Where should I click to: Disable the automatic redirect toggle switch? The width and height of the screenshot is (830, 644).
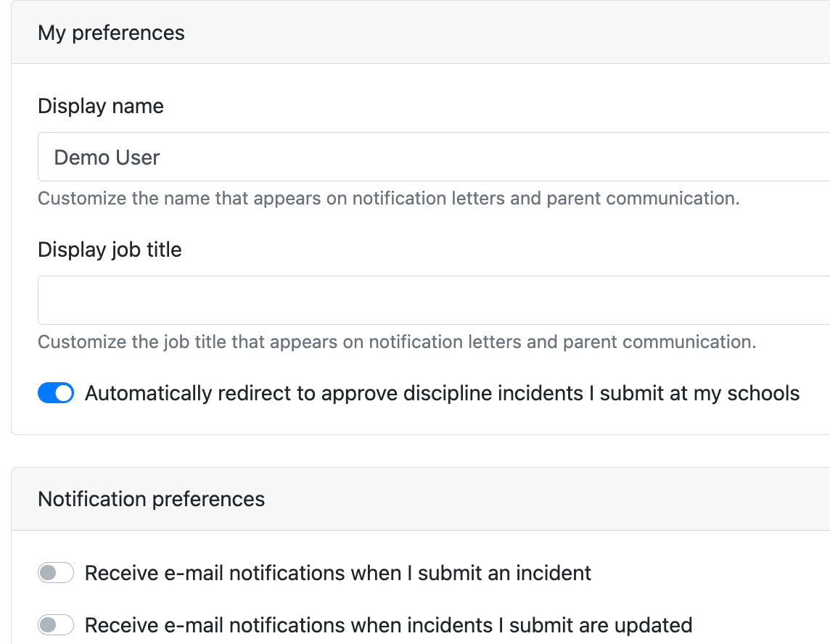coord(56,393)
